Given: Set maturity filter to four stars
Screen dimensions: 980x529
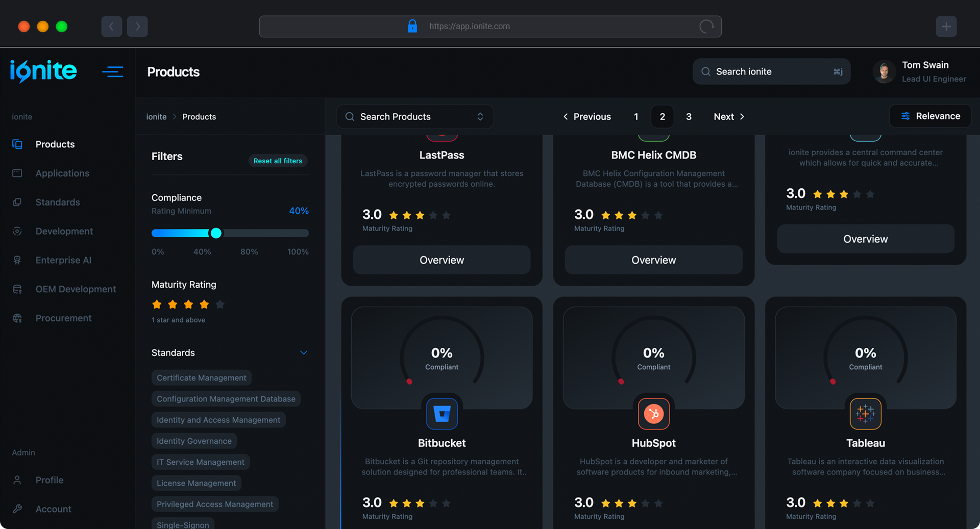Looking at the screenshot, I should coord(204,305).
